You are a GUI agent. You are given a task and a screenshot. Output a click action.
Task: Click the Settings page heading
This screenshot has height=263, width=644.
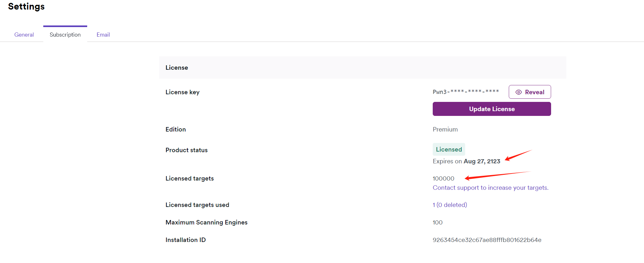pyautogui.click(x=26, y=7)
